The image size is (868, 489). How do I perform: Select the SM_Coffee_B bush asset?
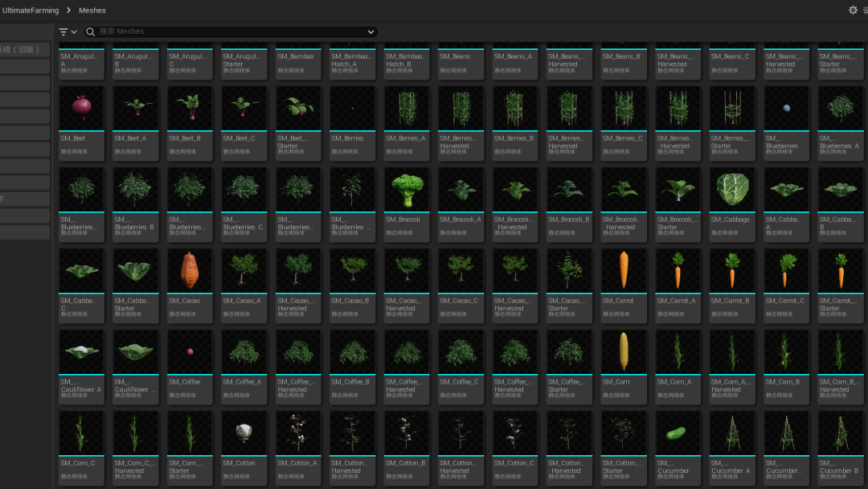point(353,368)
